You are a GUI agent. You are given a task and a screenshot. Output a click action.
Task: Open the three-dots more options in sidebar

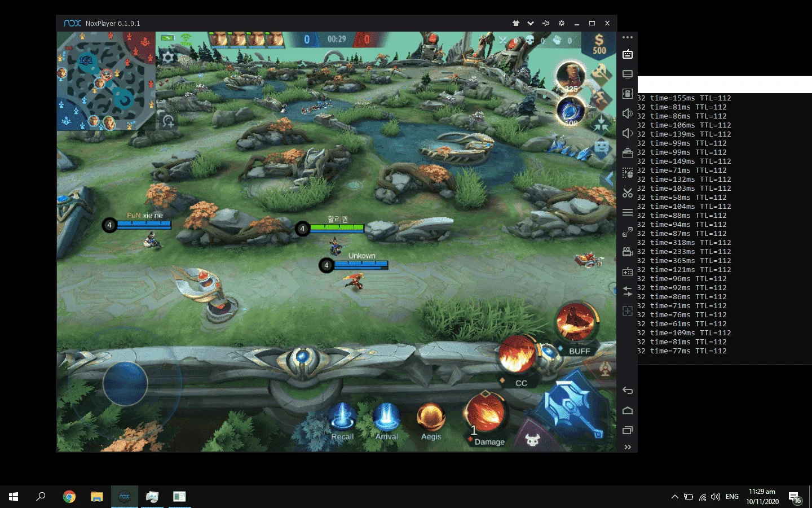628,37
